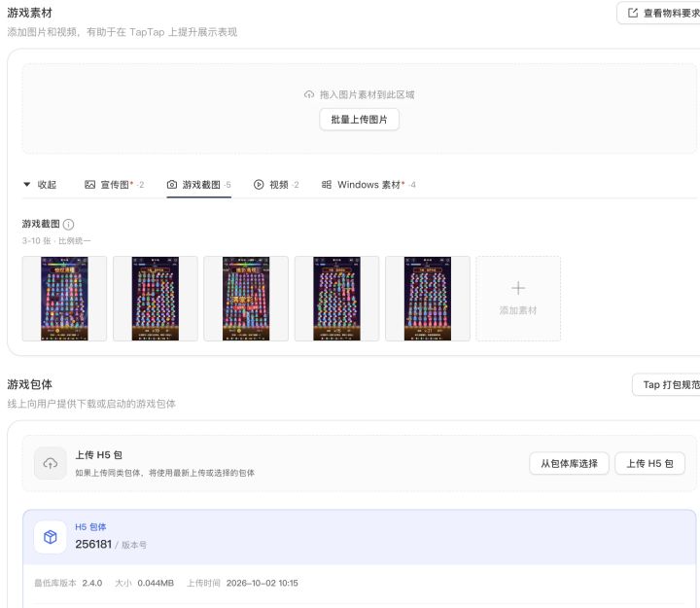Click upload time 2026-10-02 10:15

pos(262,583)
